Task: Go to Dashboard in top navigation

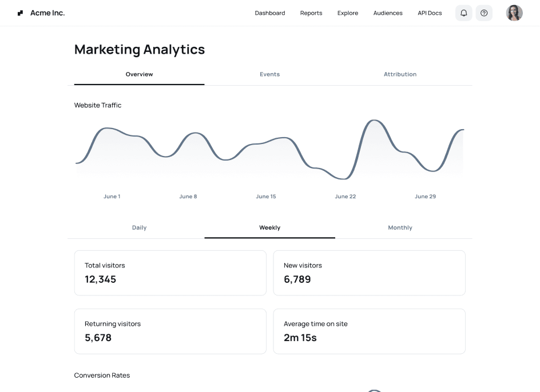Action: click(x=269, y=13)
